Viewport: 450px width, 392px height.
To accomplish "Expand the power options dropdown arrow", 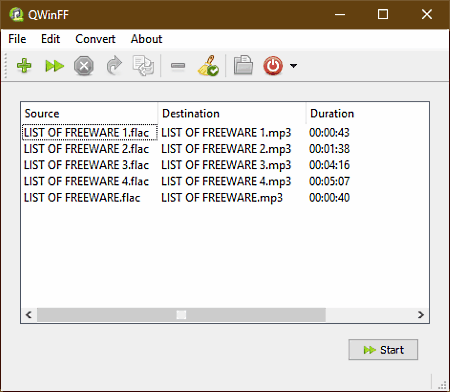I will (x=293, y=66).
